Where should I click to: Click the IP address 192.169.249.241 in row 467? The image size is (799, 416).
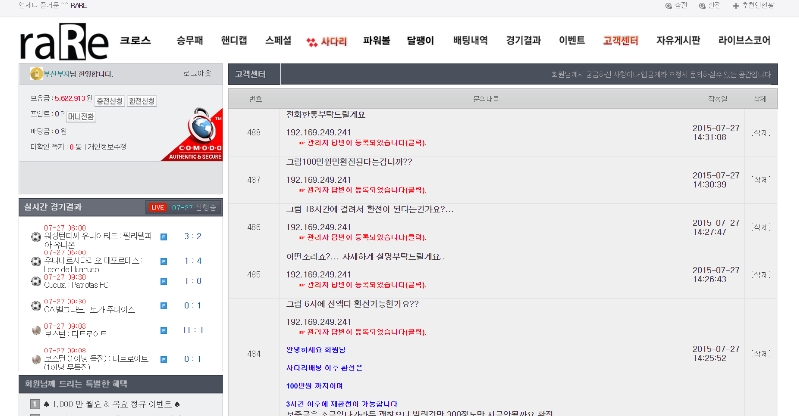318,180
